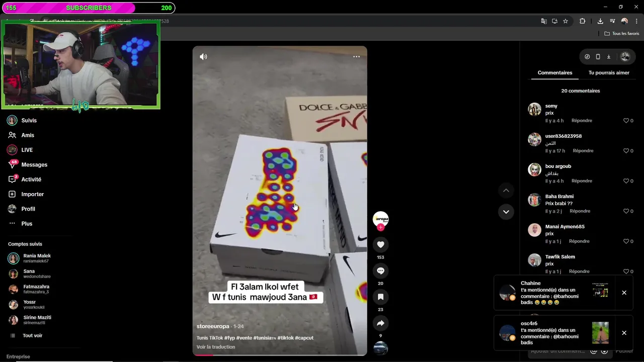This screenshot has height=362, width=644.
Task: Reply to user836823958's comment
Action: point(583,151)
